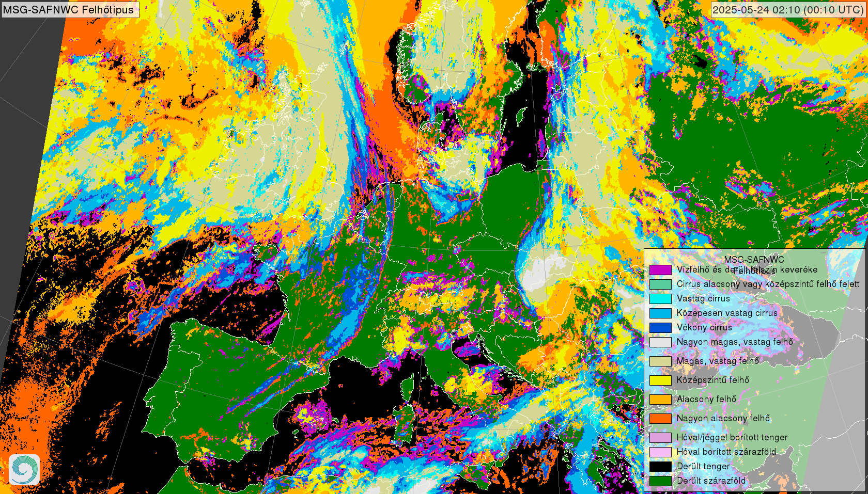Click the legend text 'Cirrus alacsony vagy középszintű felhő felett'

768,284
